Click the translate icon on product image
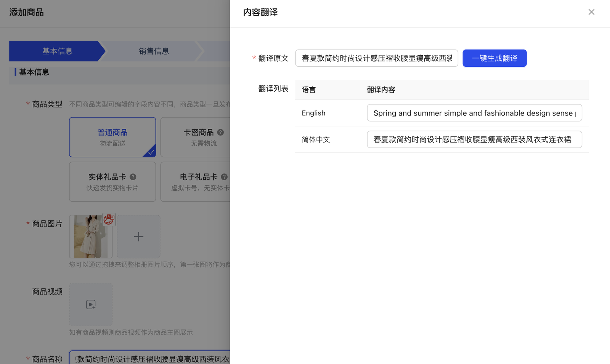This screenshot has height=364, width=610. coord(109,220)
